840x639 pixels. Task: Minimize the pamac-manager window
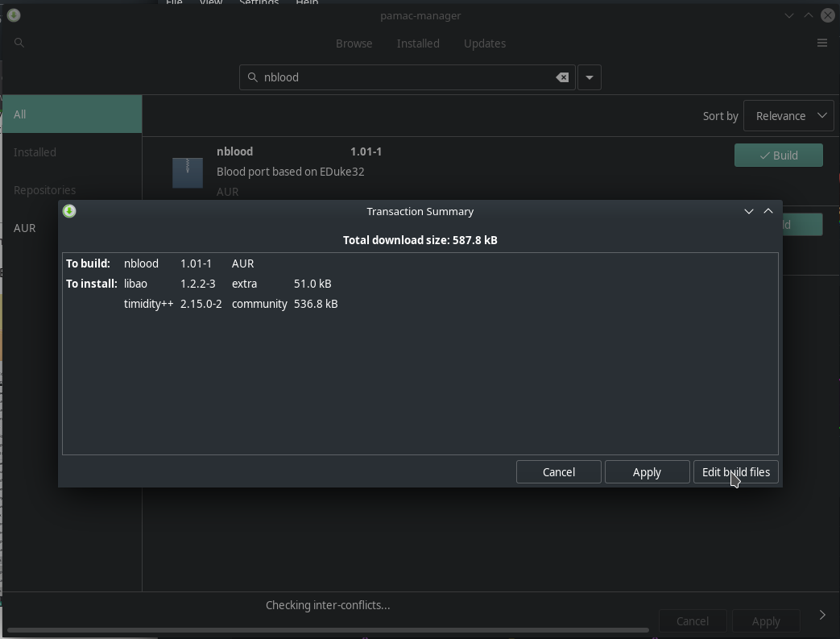click(789, 15)
